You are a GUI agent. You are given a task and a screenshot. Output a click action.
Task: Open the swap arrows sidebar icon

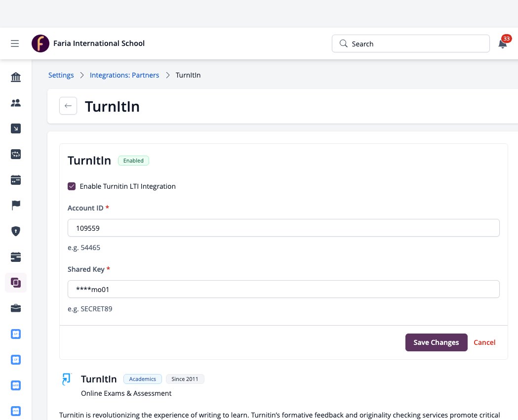[x=16, y=154]
